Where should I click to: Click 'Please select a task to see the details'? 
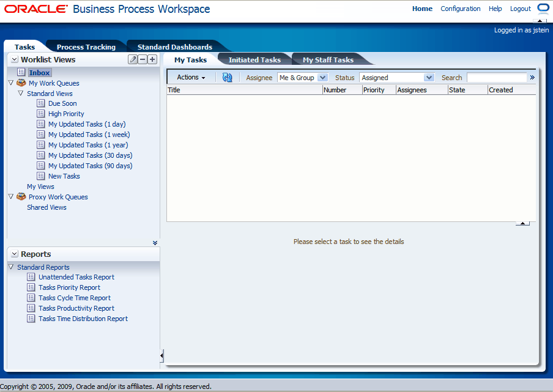(349, 242)
